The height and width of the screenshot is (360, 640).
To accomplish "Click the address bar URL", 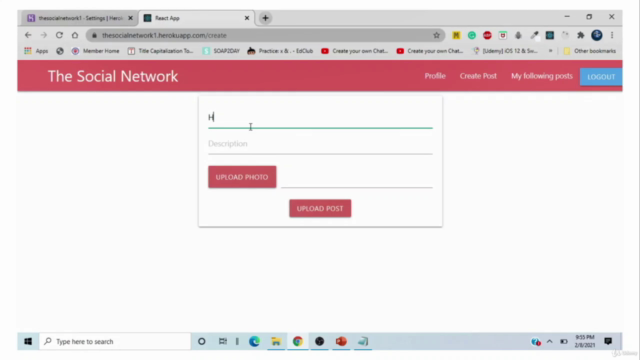I will 164,36.
